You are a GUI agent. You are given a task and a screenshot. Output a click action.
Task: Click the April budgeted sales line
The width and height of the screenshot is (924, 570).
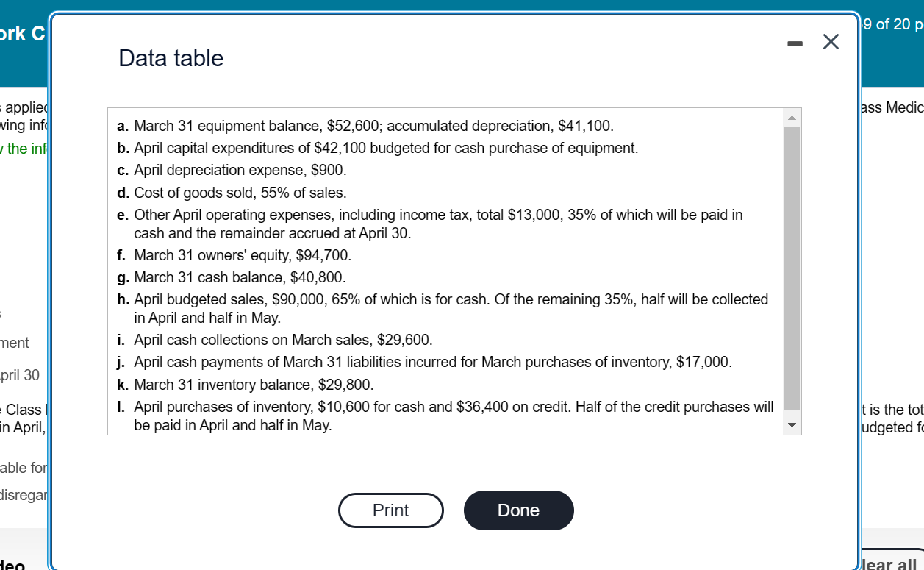pyautogui.click(x=443, y=308)
